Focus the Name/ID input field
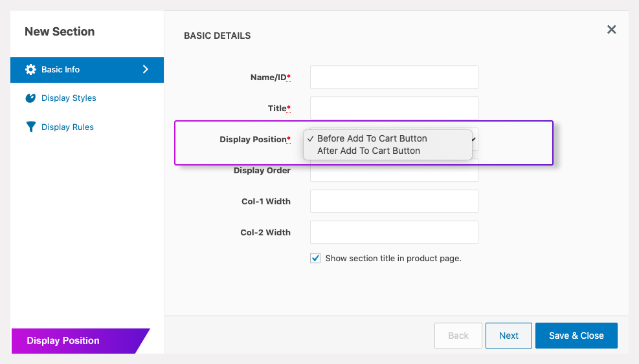The image size is (639, 364). [394, 77]
